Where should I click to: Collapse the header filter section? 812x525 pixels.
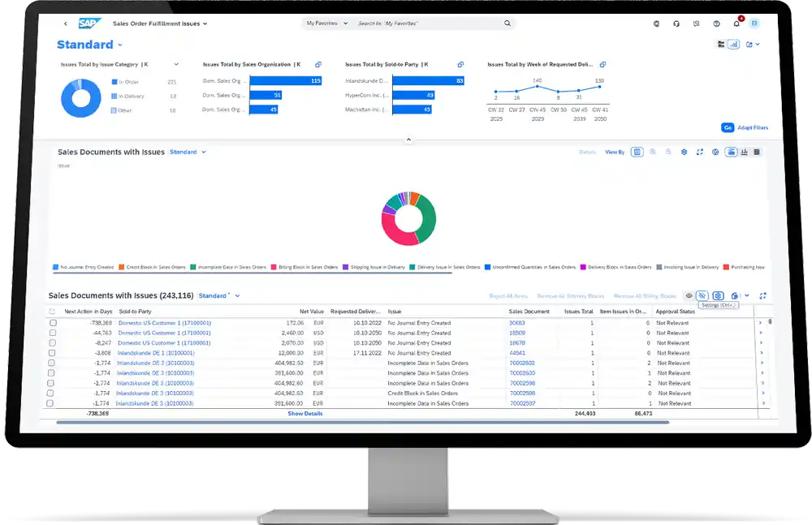tap(408, 140)
